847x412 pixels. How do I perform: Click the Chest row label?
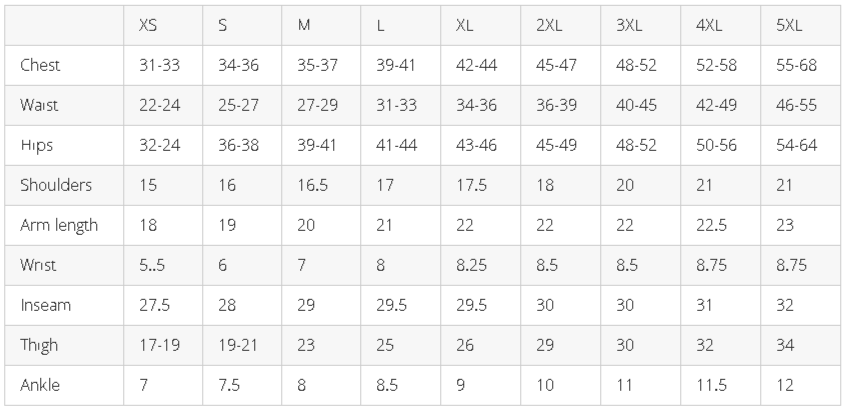pos(40,65)
